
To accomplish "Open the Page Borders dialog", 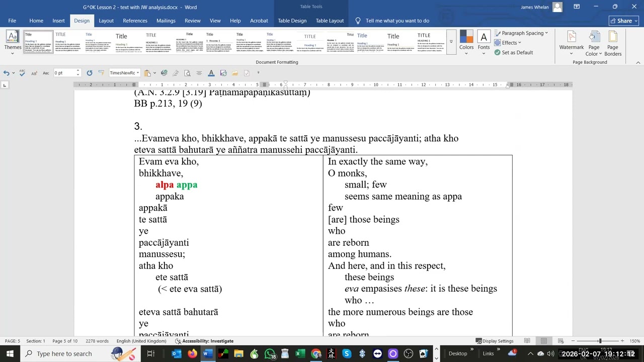I will pyautogui.click(x=613, y=42).
